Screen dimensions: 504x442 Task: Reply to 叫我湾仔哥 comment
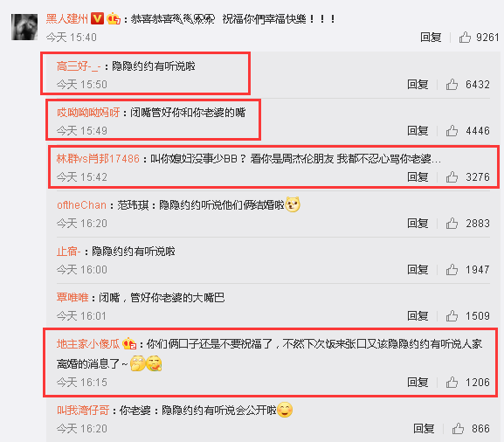coord(424,429)
